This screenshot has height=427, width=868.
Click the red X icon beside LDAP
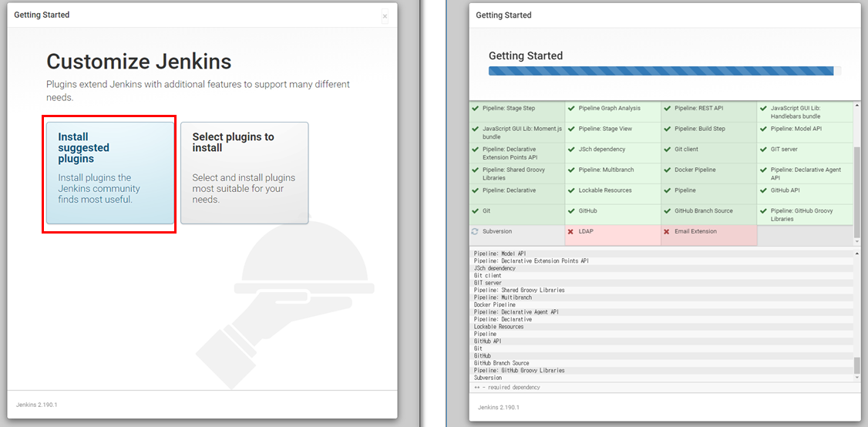click(x=571, y=231)
